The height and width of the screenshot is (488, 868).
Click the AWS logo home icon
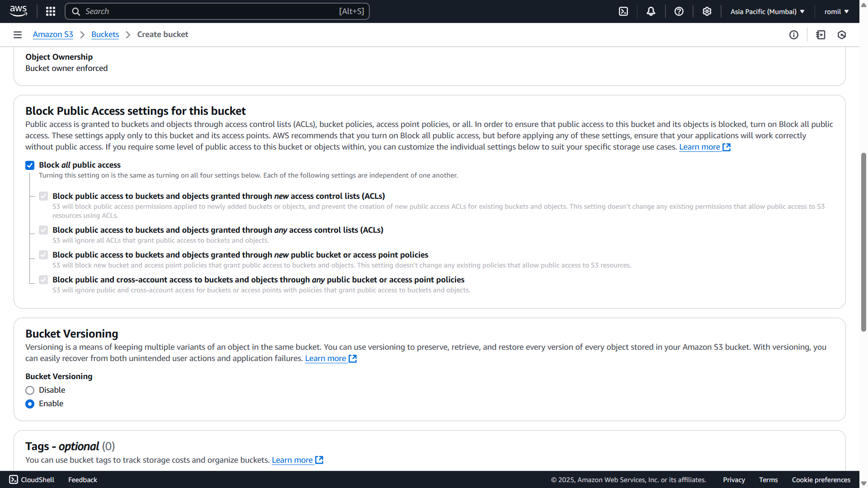click(18, 11)
